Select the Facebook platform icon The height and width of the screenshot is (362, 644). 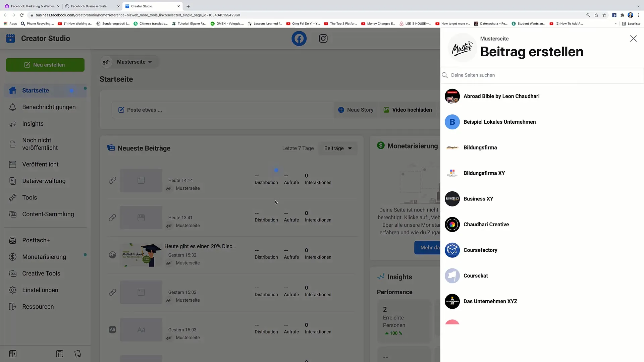coord(299,39)
